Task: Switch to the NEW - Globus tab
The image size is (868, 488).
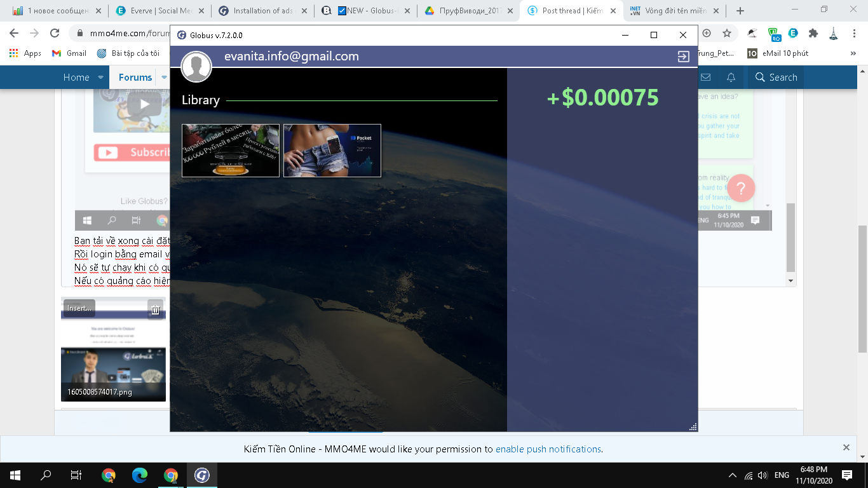Action: (x=366, y=11)
